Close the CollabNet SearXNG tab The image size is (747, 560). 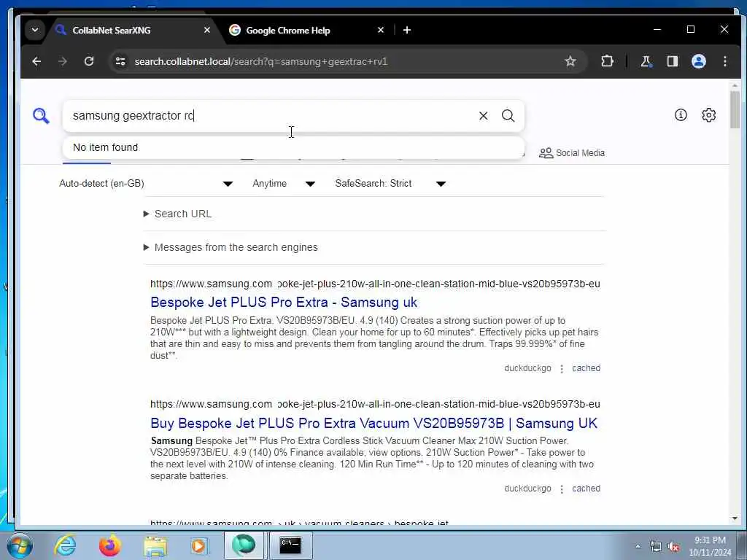[206, 30]
